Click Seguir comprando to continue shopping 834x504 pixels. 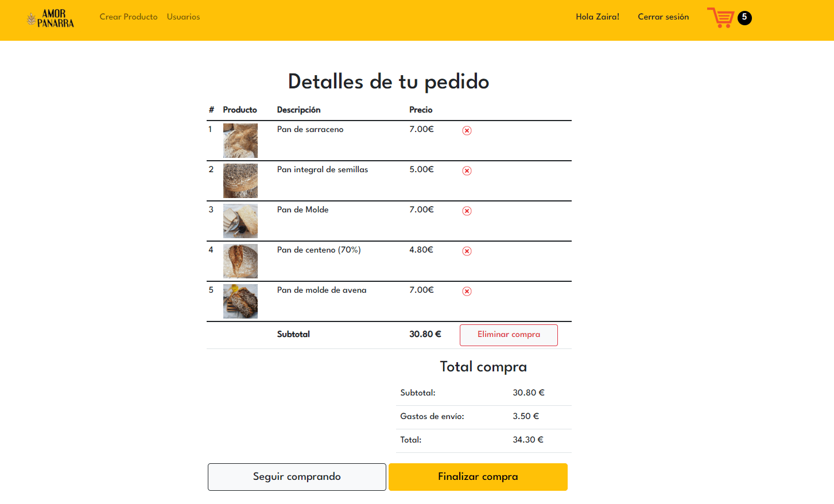click(x=297, y=476)
